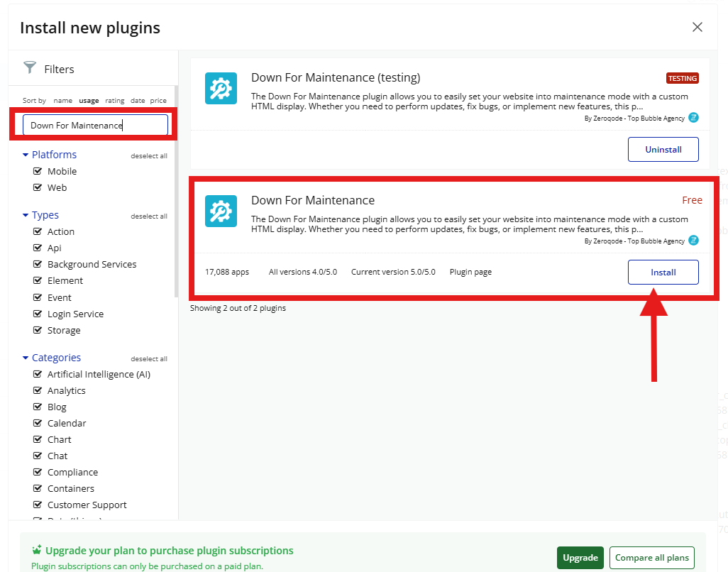Click the free Down For Maintenance plugin icon
728x572 pixels.
coord(221,211)
